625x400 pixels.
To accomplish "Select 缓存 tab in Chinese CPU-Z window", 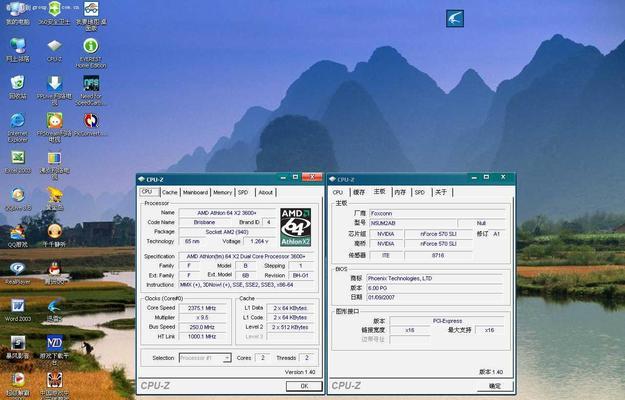I will pos(359,192).
